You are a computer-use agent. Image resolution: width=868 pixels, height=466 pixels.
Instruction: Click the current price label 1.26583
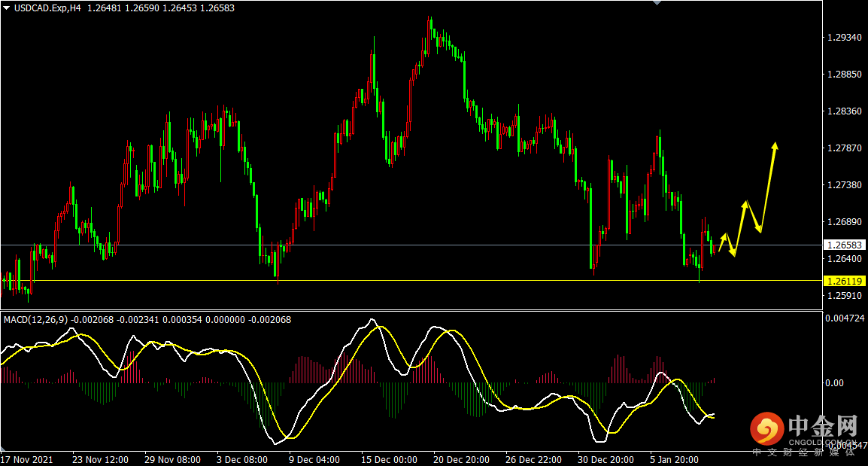[x=845, y=245]
